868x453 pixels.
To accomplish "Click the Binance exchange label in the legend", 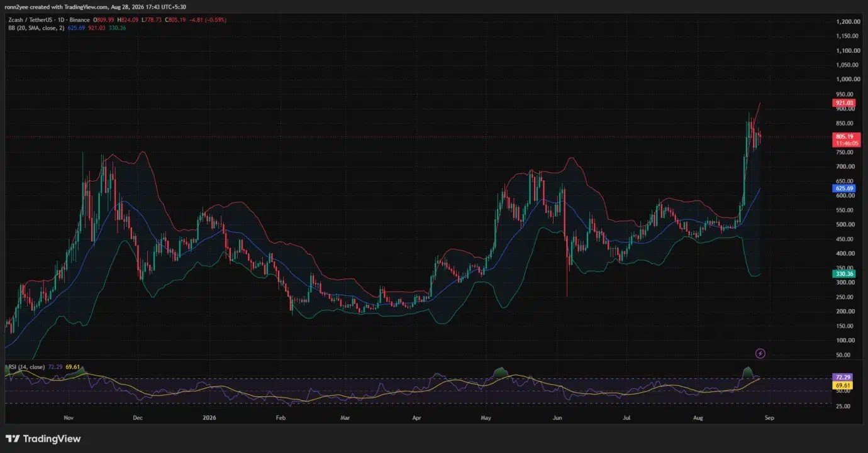I will (x=79, y=20).
